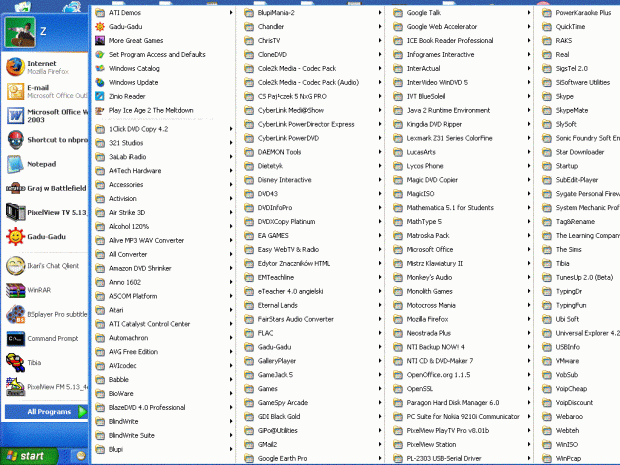
Task: Launch Microsoft Office Outlook E-mail icon
Action: (x=16, y=91)
